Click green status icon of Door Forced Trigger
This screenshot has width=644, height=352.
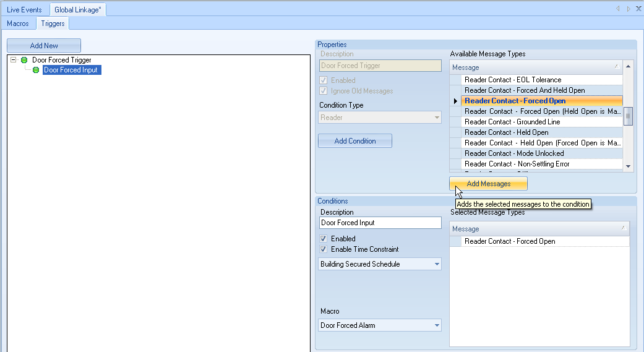(24, 60)
